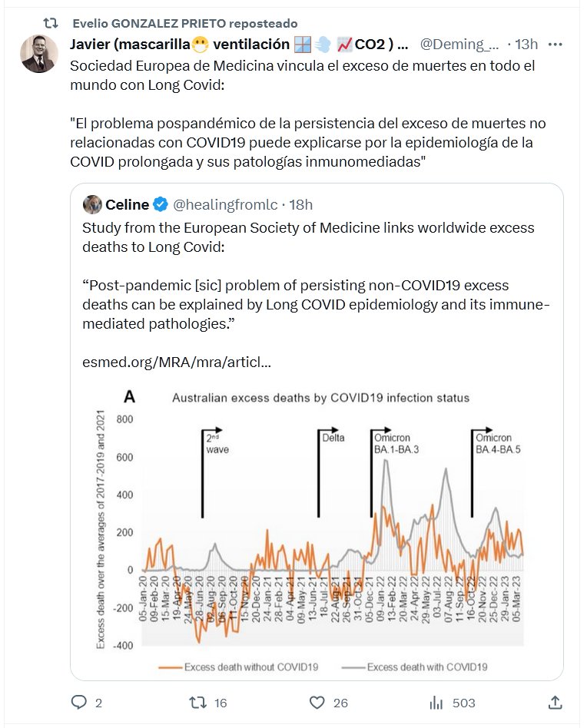This screenshot has width=587, height=728.
Task: Click the Celine author name
Action: tap(127, 204)
